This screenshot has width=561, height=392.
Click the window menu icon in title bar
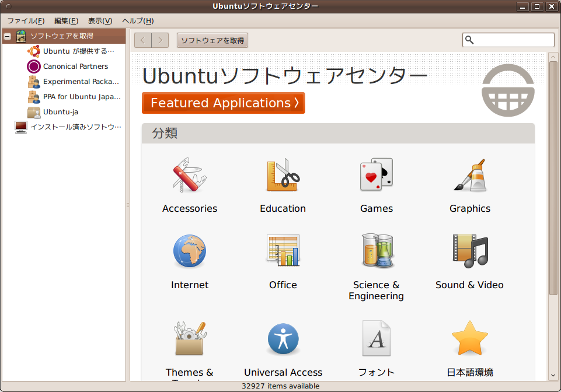click(9, 6)
